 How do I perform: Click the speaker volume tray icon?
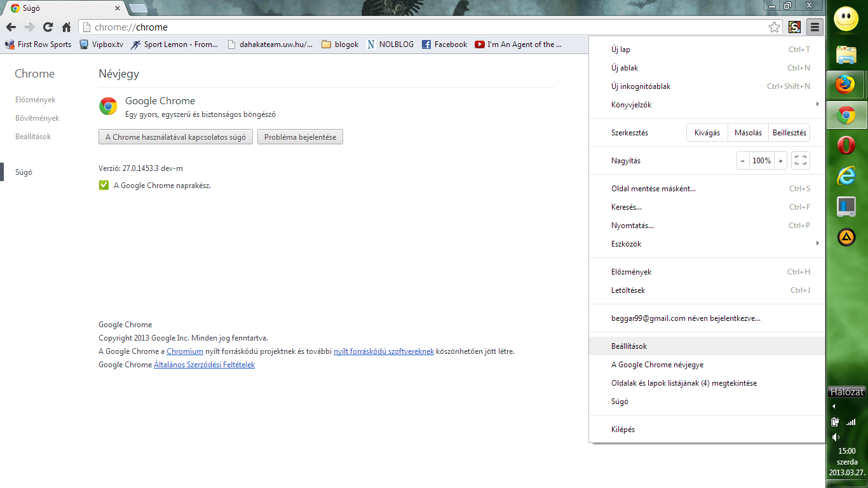coord(836,437)
